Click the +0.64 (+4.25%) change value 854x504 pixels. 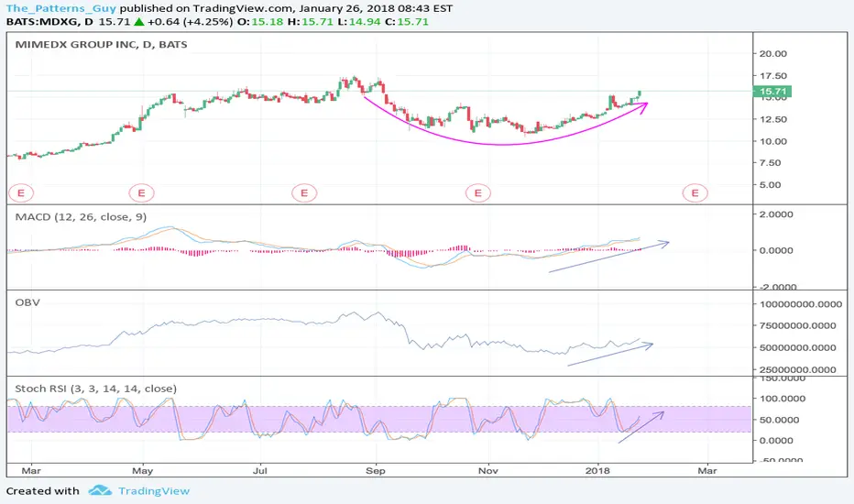(190, 22)
